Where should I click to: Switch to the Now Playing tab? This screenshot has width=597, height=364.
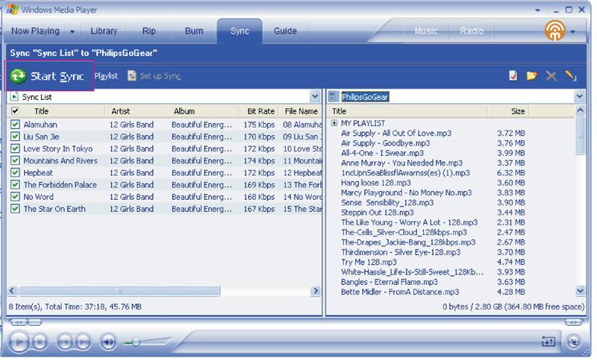35,31
